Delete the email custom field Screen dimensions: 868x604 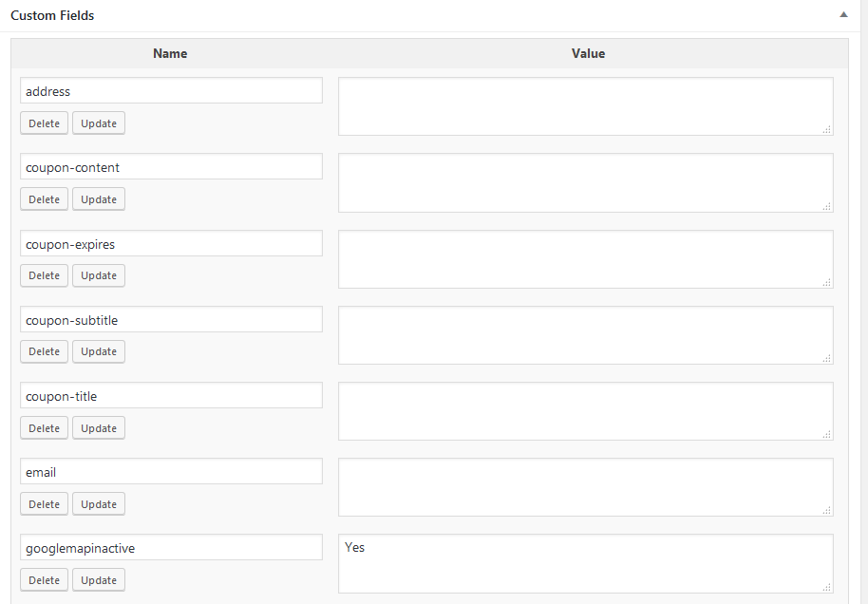(44, 504)
